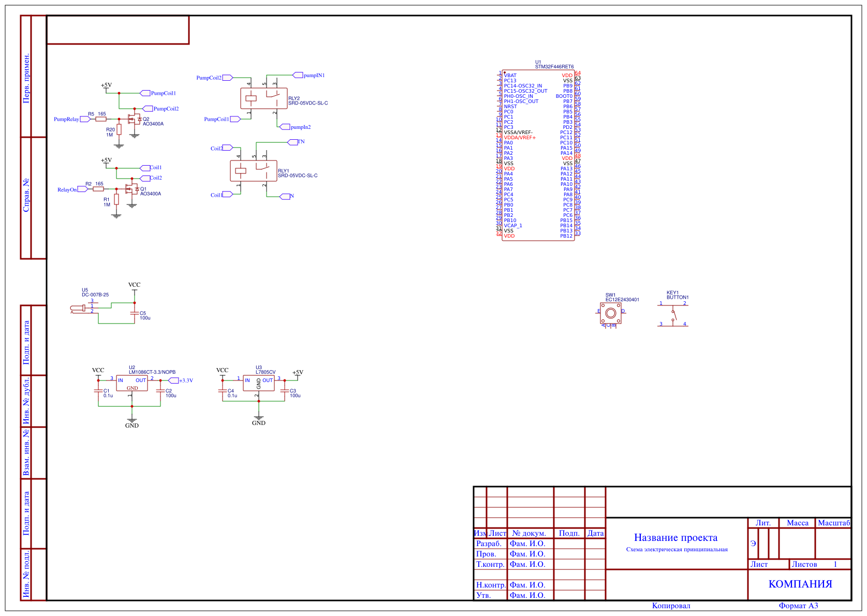The image size is (867, 616).
Task: Select the STM32F446RET6 microcontroller U1 symbol
Action: coord(538,155)
